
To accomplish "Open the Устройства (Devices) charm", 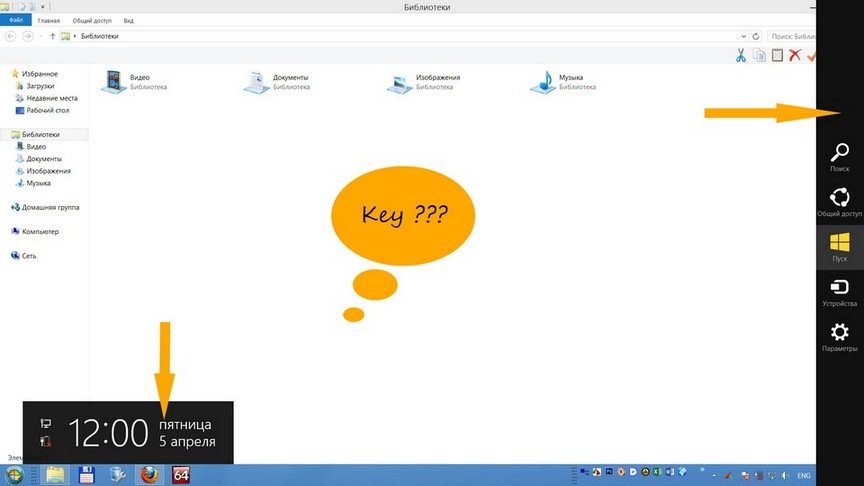I will (x=840, y=291).
